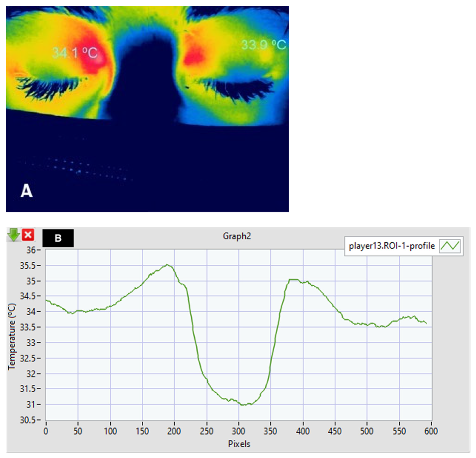
Task: Click the 600 tick on pixels axis
Action: pos(431,431)
